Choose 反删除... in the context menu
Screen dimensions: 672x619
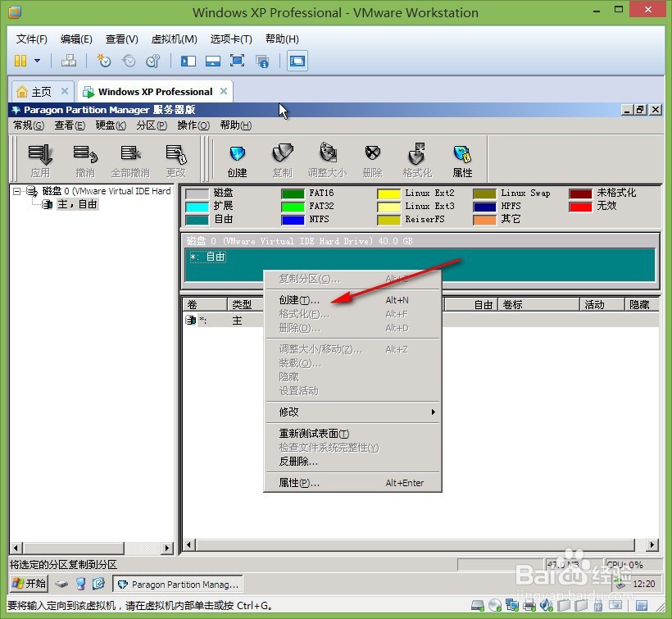click(353, 462)
